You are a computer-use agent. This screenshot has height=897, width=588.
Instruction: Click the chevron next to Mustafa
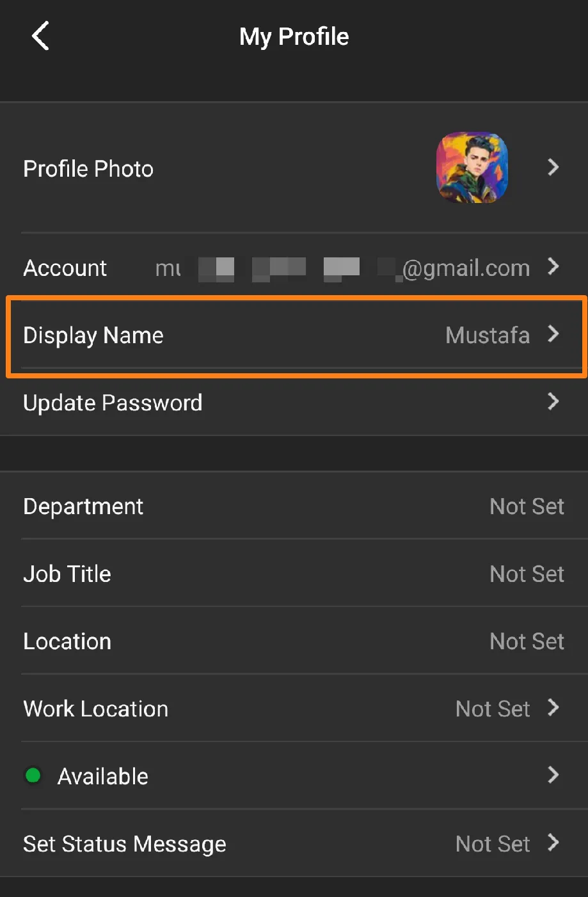[553, 334]
